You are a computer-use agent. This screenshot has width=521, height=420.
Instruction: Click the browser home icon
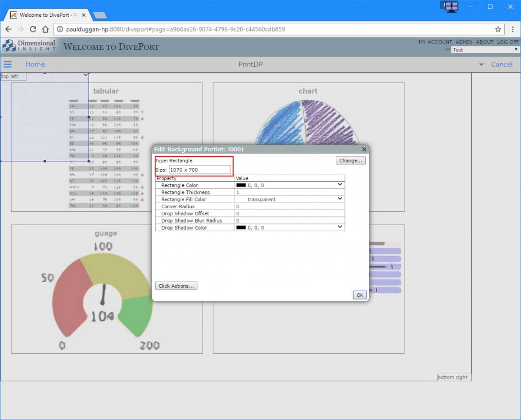(45, 29)
